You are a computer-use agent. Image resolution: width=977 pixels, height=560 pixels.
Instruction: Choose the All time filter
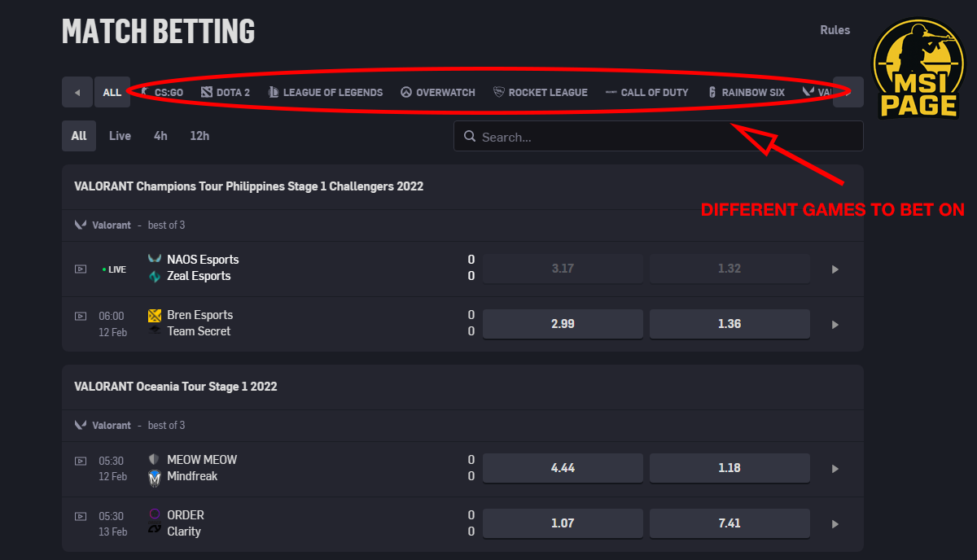(x=79, y=136)
